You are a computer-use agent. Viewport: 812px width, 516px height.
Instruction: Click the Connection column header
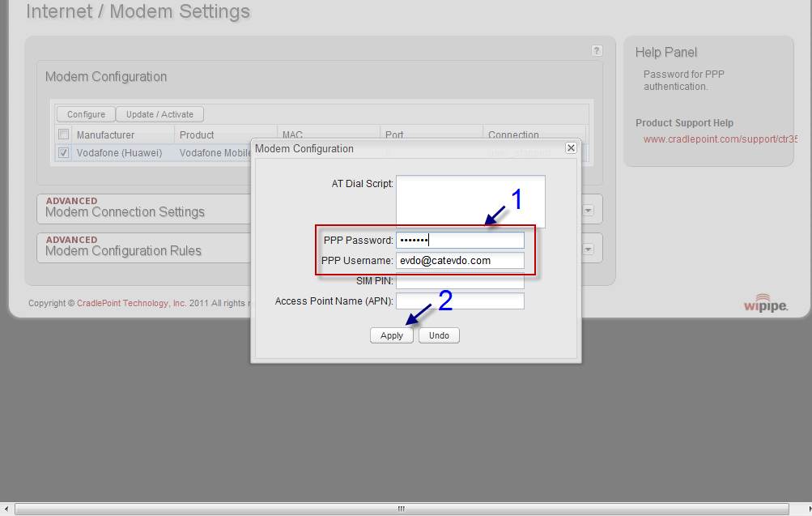pos(513,134)
